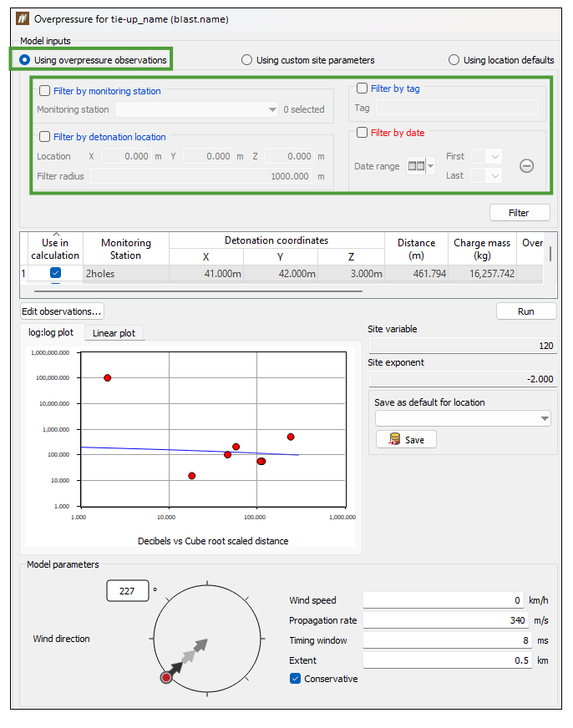Click the wind direction degrees field

click(x=128, y=590)
